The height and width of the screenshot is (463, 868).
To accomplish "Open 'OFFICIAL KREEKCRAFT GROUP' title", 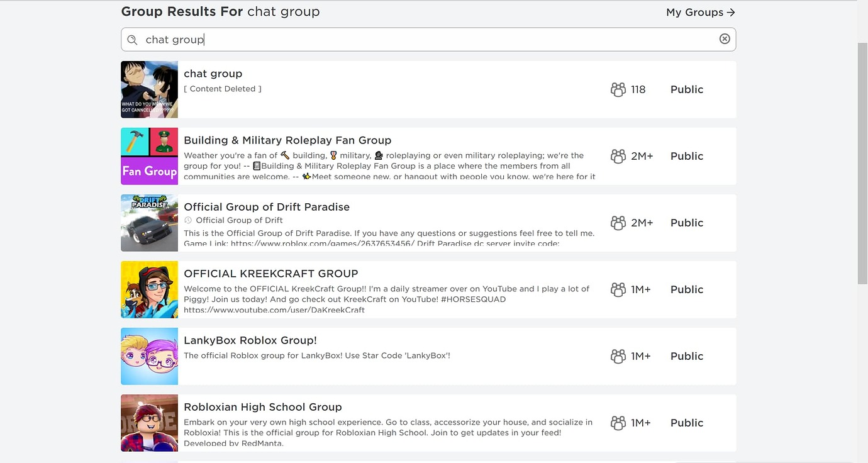I will (x=271, y=274).
